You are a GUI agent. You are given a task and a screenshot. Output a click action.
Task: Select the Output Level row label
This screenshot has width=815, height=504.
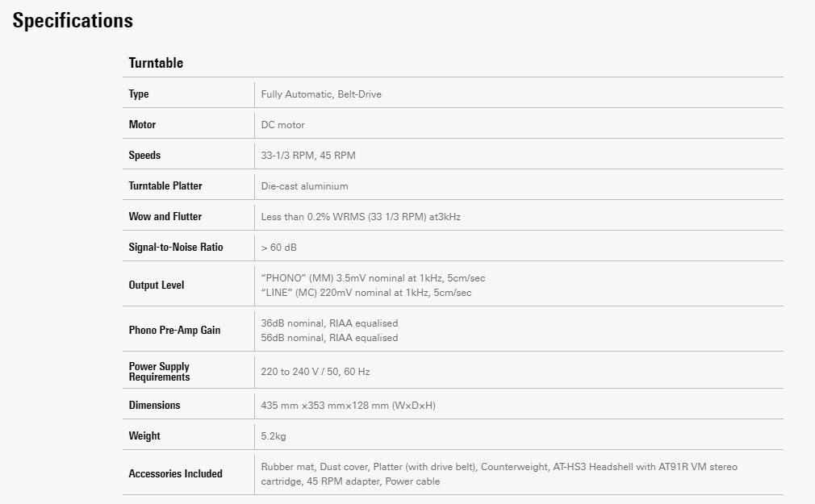coord(157,285)
